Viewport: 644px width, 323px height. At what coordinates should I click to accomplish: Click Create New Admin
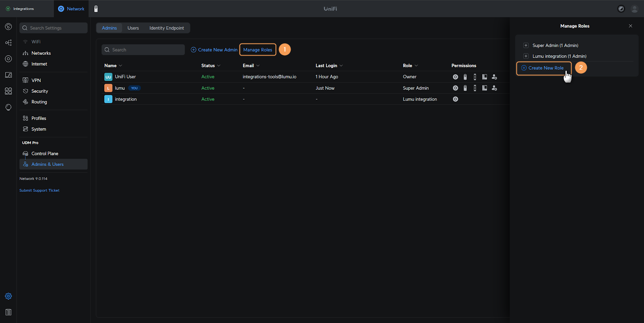click(214, 50)
